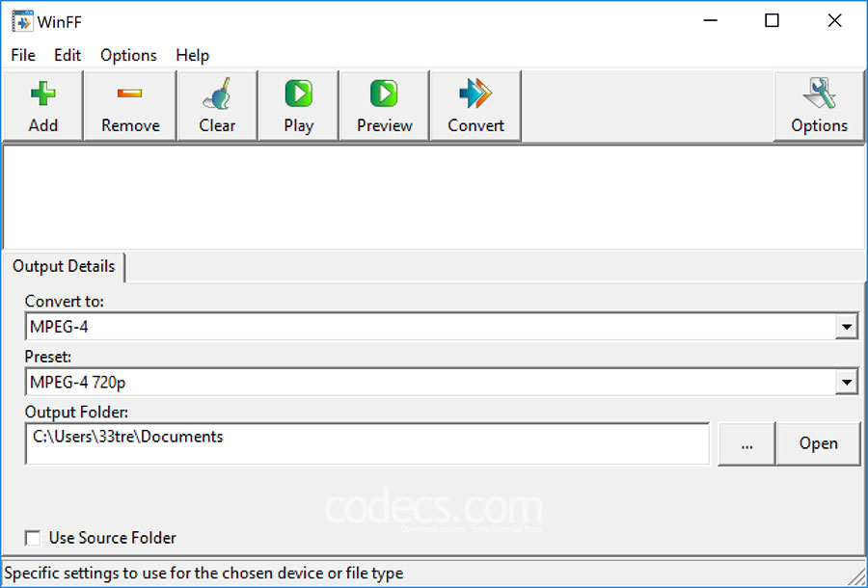Open the Edit menu
The image size is (868, 588).
tap(68, 55)
